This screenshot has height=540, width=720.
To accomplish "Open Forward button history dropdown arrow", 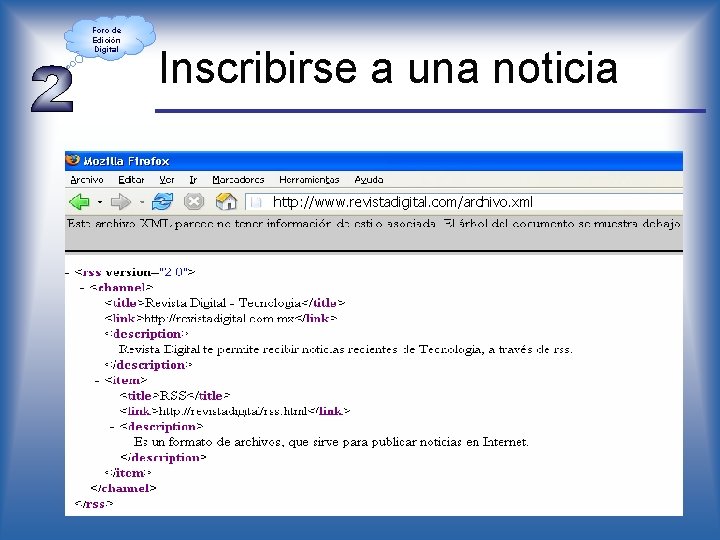I will click(x=142, y=202).
